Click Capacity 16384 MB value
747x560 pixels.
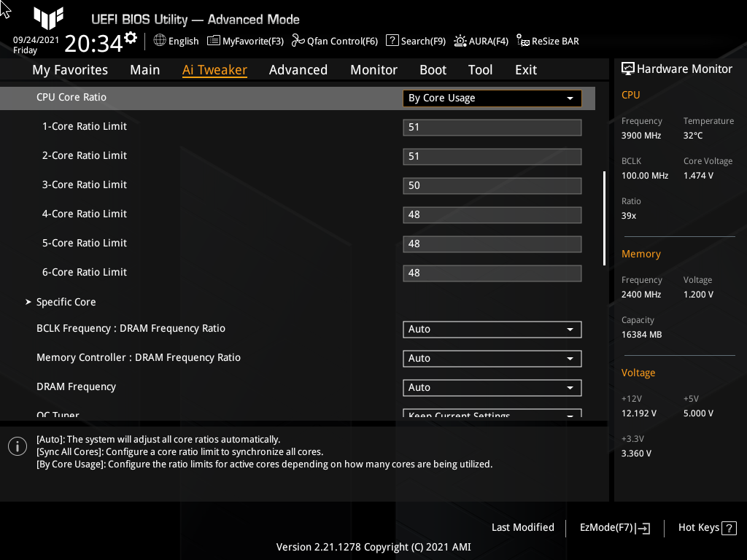[642, 335]
